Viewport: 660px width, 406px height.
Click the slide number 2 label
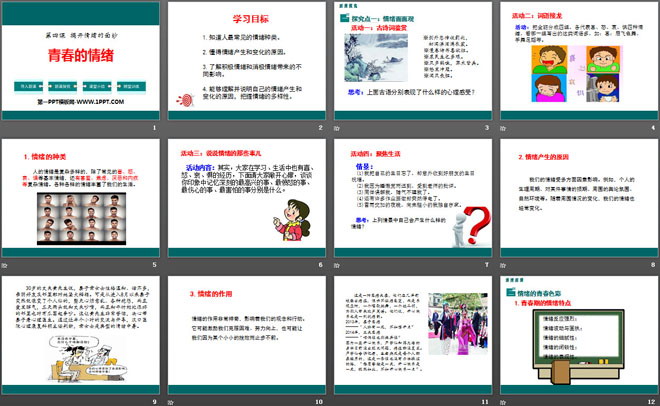[x=321, y=128]
